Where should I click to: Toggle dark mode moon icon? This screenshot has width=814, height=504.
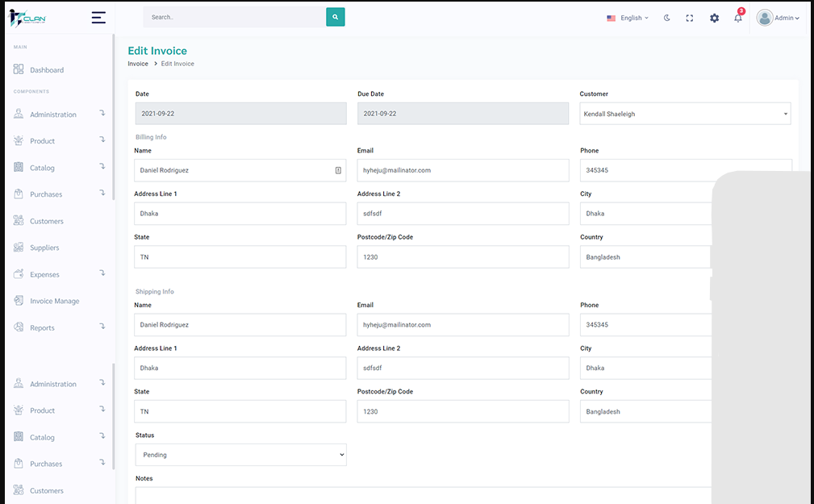tap(667, 18)
